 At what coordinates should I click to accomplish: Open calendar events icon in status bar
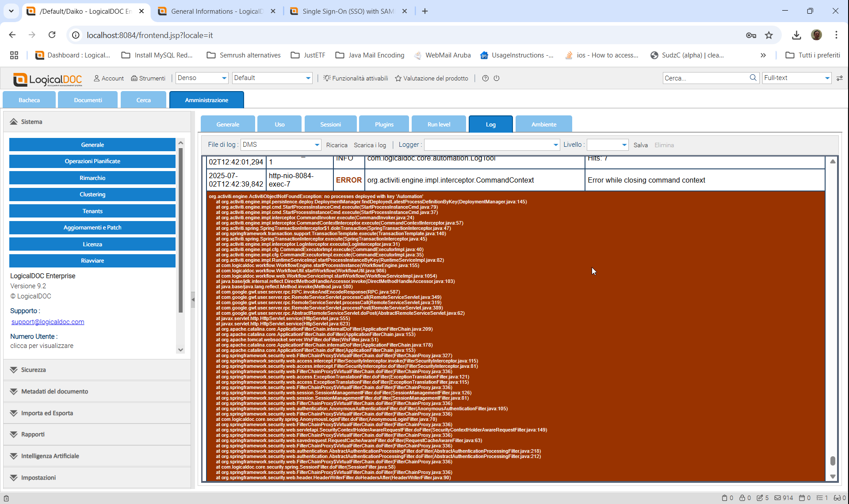pyautogui.click(x=802, y=498)
